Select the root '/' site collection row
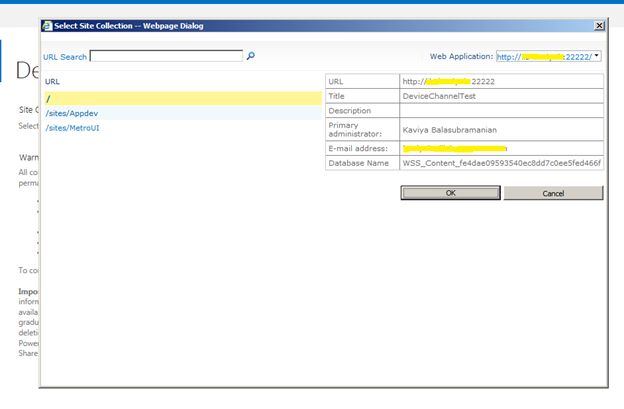624x409 pixels. (183, 99)
